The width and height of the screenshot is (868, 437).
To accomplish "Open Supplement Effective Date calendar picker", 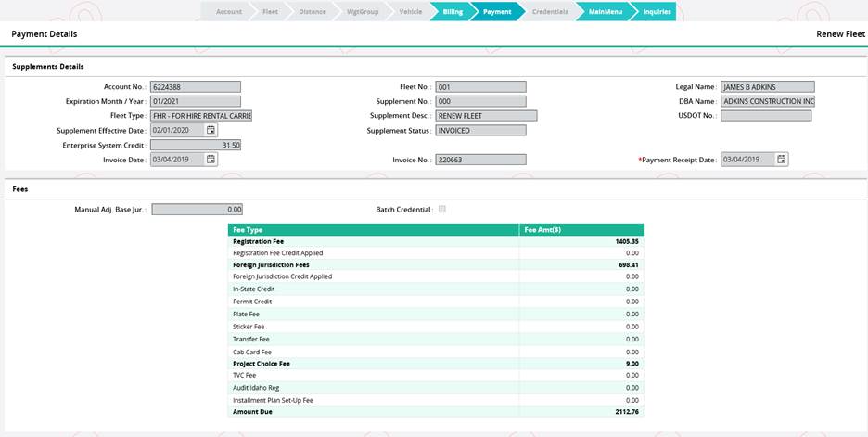I will point(211,131).
